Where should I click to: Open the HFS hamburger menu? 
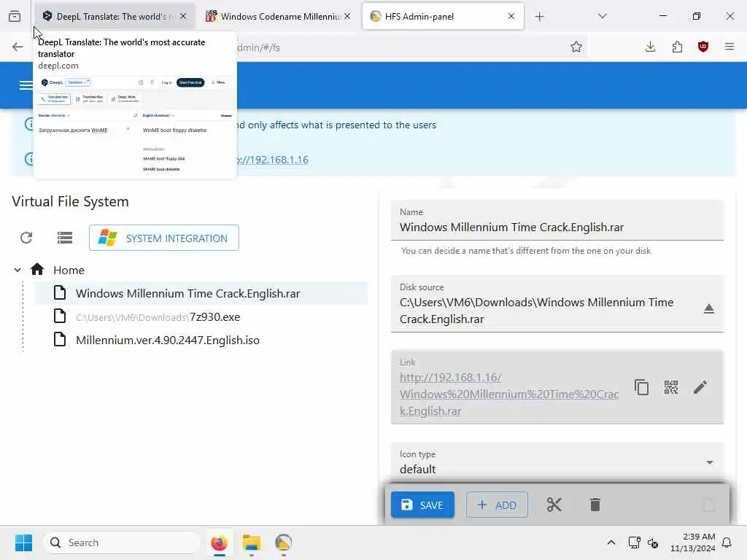(26, 85)
